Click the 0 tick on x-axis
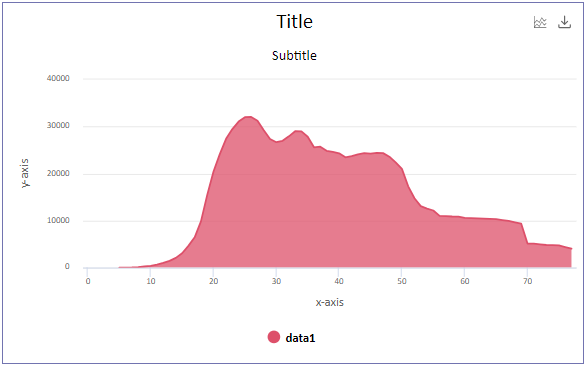This screenshot has height=365, width=587. pos(88,281)
